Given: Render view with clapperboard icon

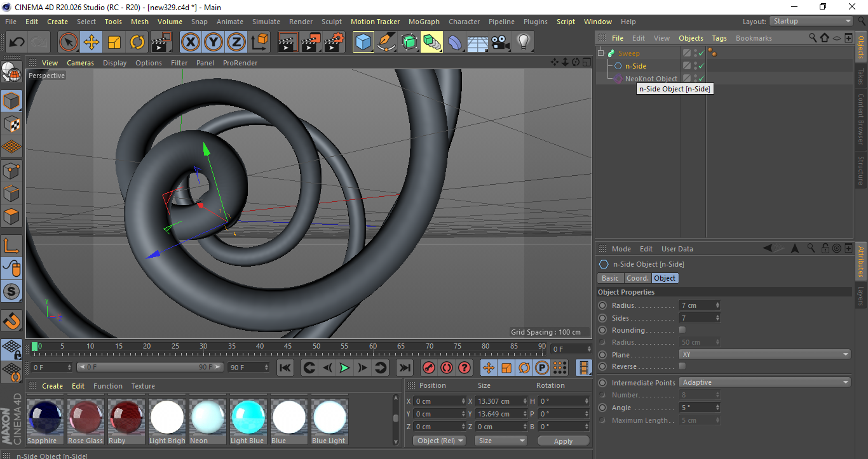Looking at the screenshot, I should (x=288, y=43).
